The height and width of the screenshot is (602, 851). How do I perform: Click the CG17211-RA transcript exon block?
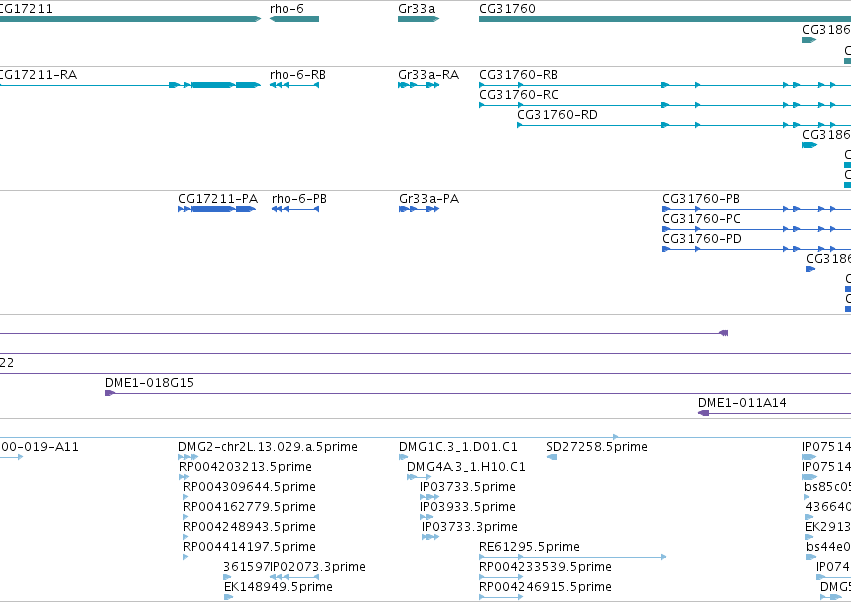(213, 85)
